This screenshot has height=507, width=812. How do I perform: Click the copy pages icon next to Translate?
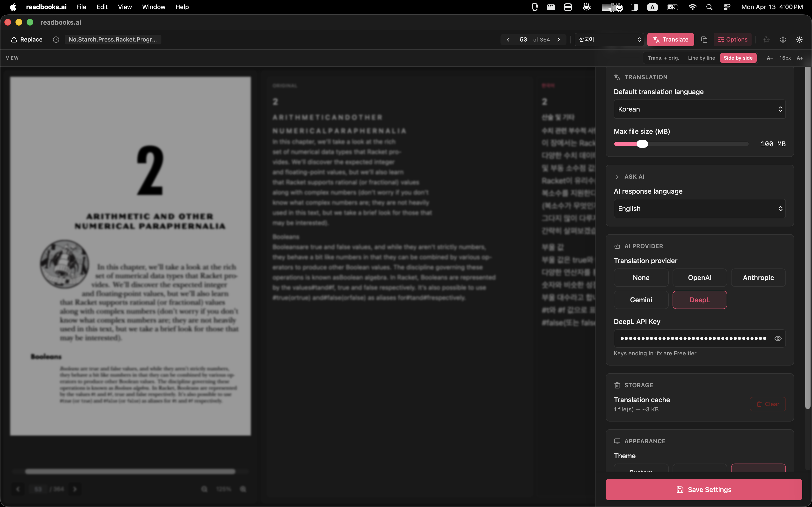point(704,39)
